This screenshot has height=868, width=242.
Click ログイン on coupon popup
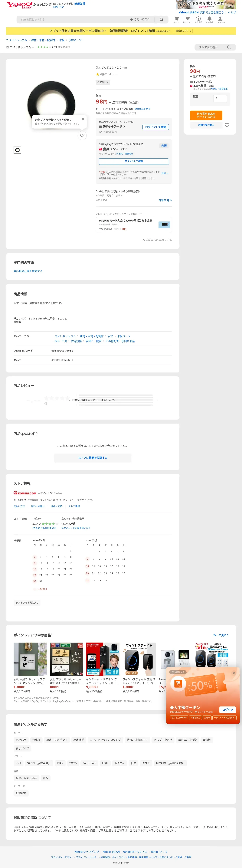(x=227, y=710)
